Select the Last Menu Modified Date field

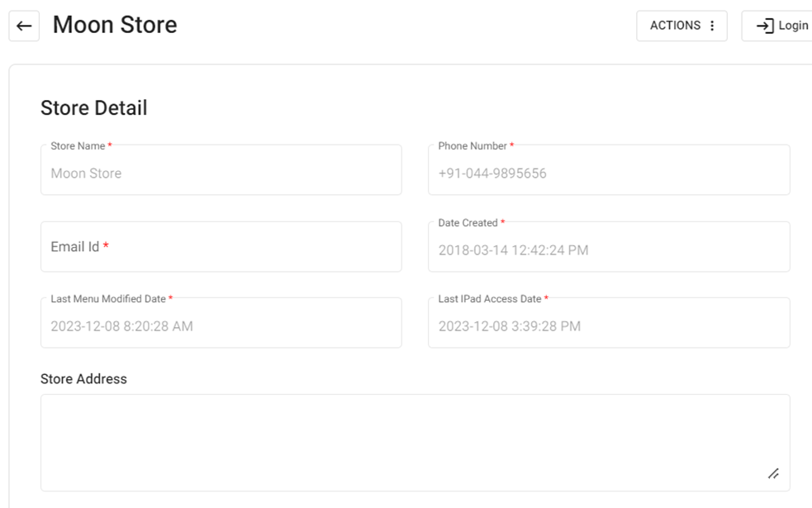click(221, 326)
